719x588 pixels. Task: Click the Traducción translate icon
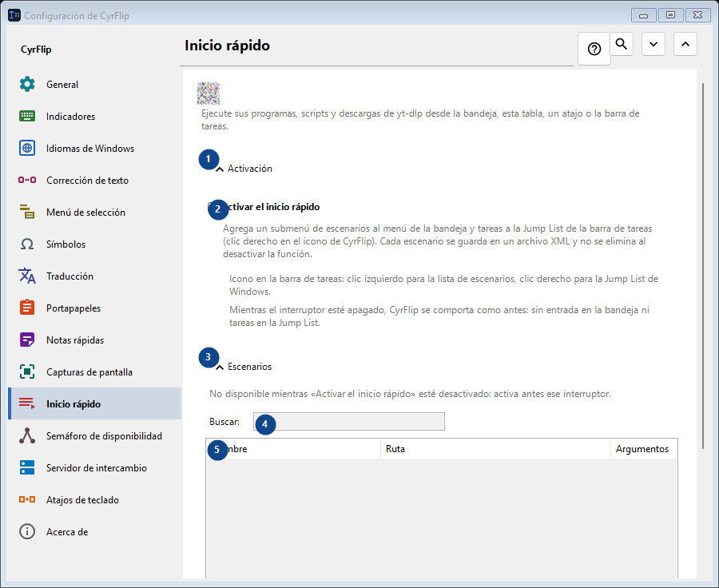tap(27, 276)
